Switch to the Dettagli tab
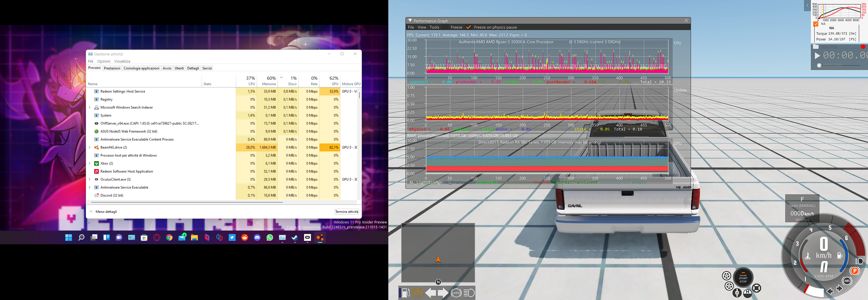Image resolution: width=868 pixels, height=300 pixels. tap(193, 68)
